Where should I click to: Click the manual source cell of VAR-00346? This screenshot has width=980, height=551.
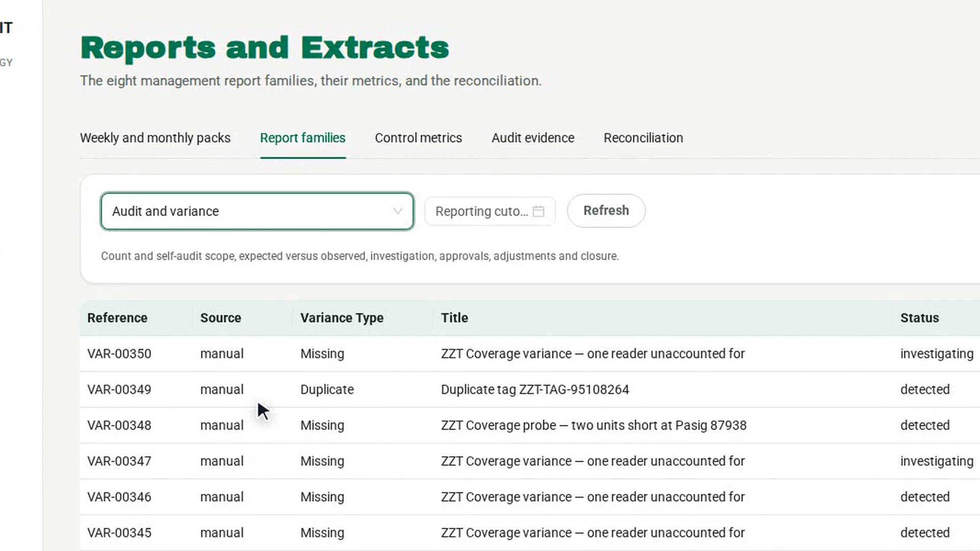(222, 496)
